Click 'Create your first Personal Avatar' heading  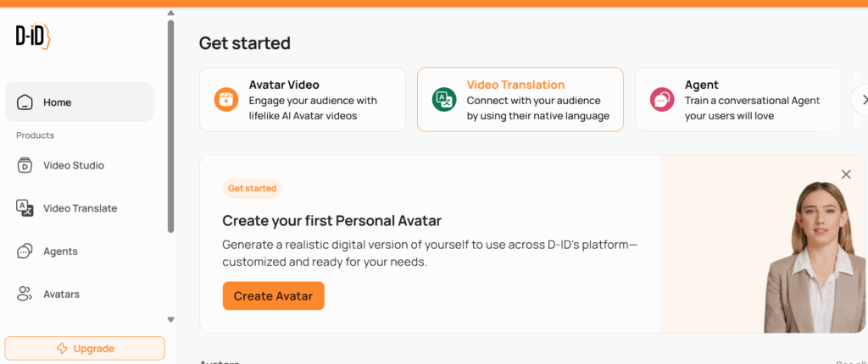coord(332,221)
